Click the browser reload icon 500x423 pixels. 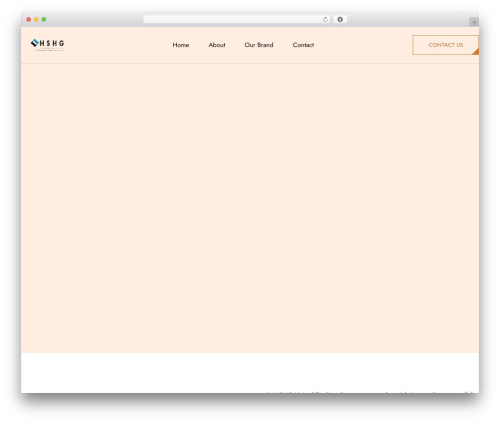325,19
